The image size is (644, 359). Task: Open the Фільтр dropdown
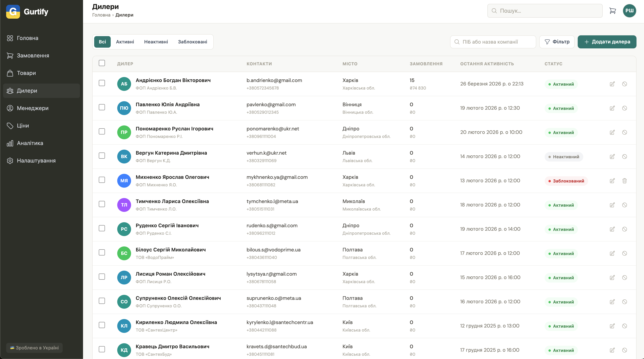coord(557,42)
